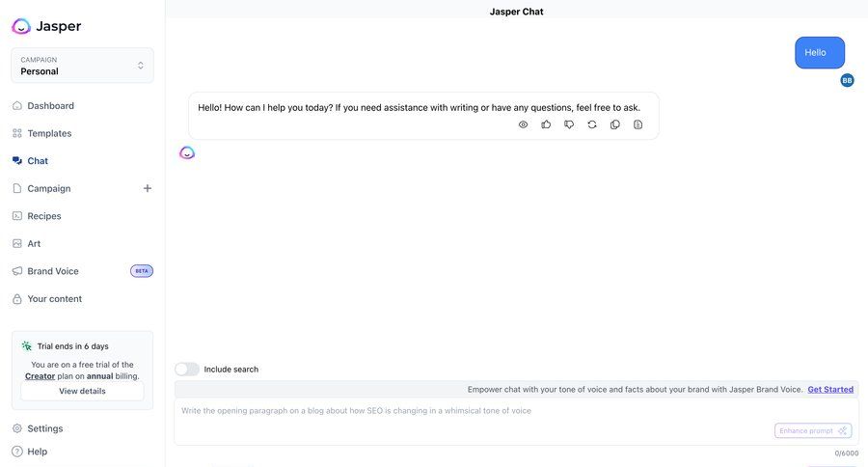868x467 pixels.
Task: Open the Recipes section
Action: point(44,216)
